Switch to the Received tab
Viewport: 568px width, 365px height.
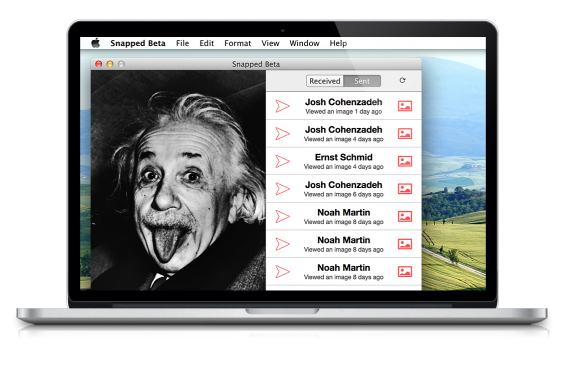pos(325,81)
